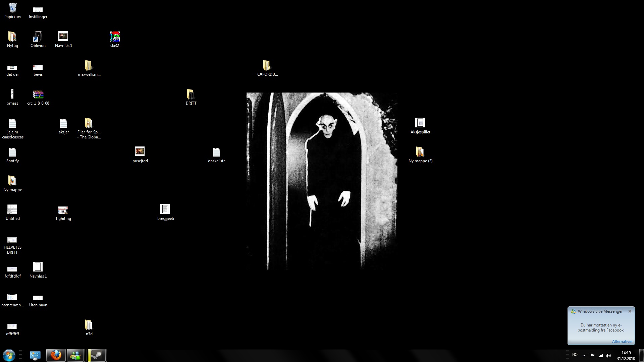Open the bæsjjjeeti document
This screenshot has width=644, height=362.
(x=165, y=213)
